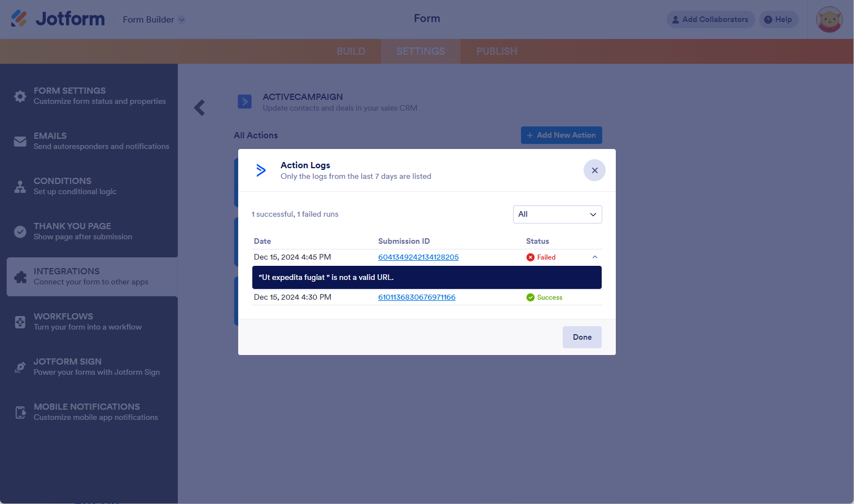Click the Form Settings gear icon
The width and height of the screenshot is (854, 504).
[x=20, y=96]
